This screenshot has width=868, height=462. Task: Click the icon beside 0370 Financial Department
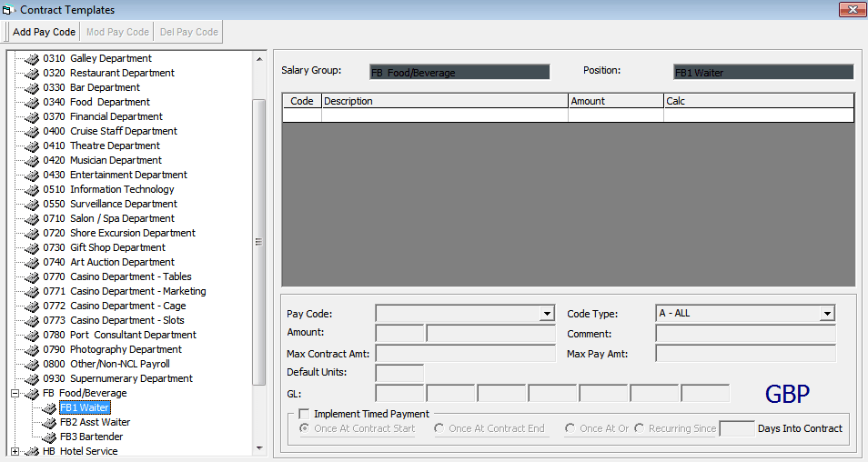(32, 116)
